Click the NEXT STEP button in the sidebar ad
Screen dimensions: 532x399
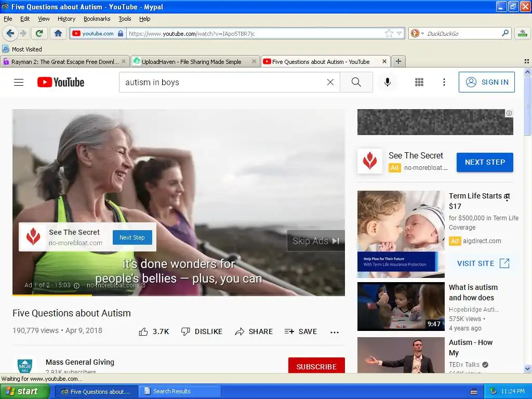pos(485,162)
